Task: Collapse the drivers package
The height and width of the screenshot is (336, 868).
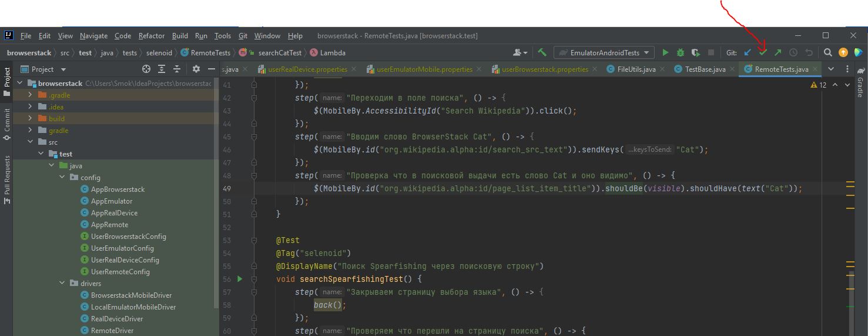Action: [62, 284]
